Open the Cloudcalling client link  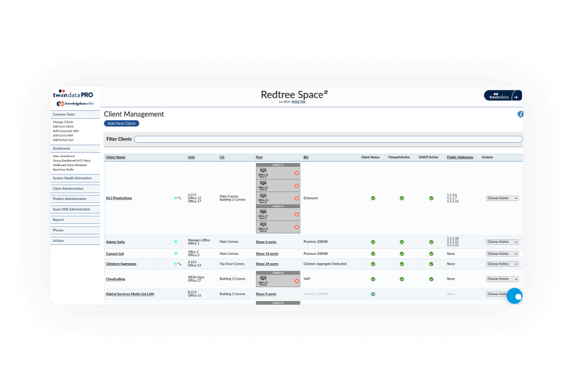(115, 279)
